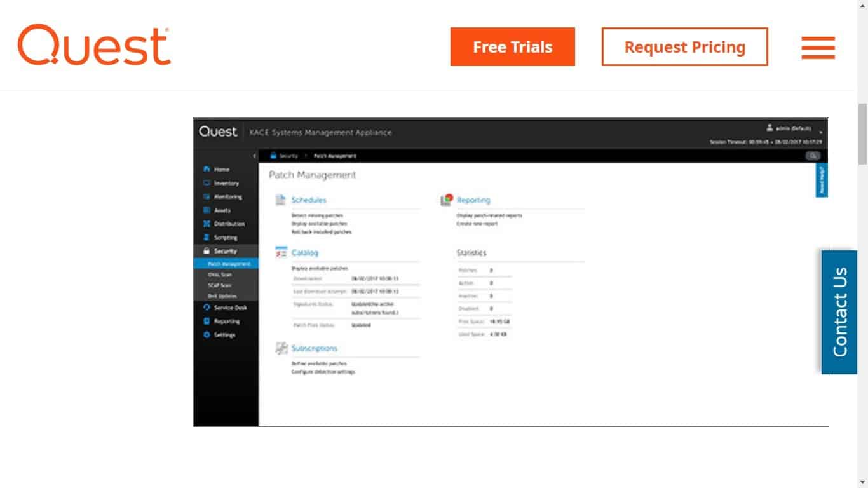This screenshot has height=488, width=868.
Task: Click the Distribution icon in sidebar
Action: click(207, 224)
